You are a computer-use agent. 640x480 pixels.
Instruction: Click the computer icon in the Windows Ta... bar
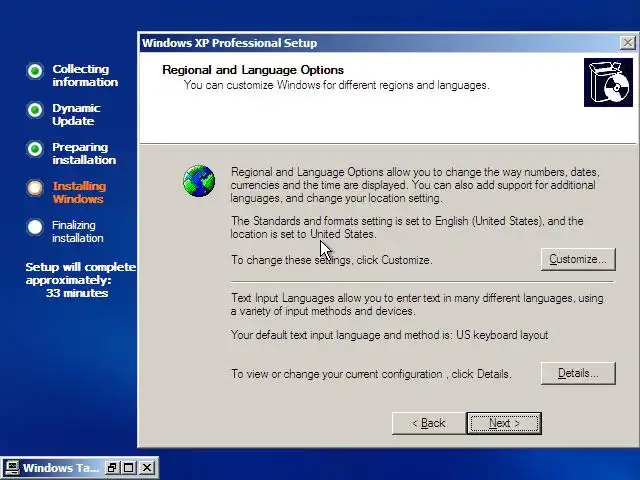(11, 468)
